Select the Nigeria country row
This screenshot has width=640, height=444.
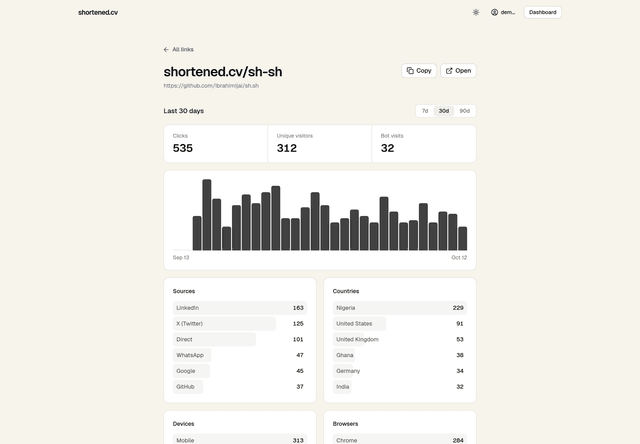pyautogui.click(x=400, y=308)
